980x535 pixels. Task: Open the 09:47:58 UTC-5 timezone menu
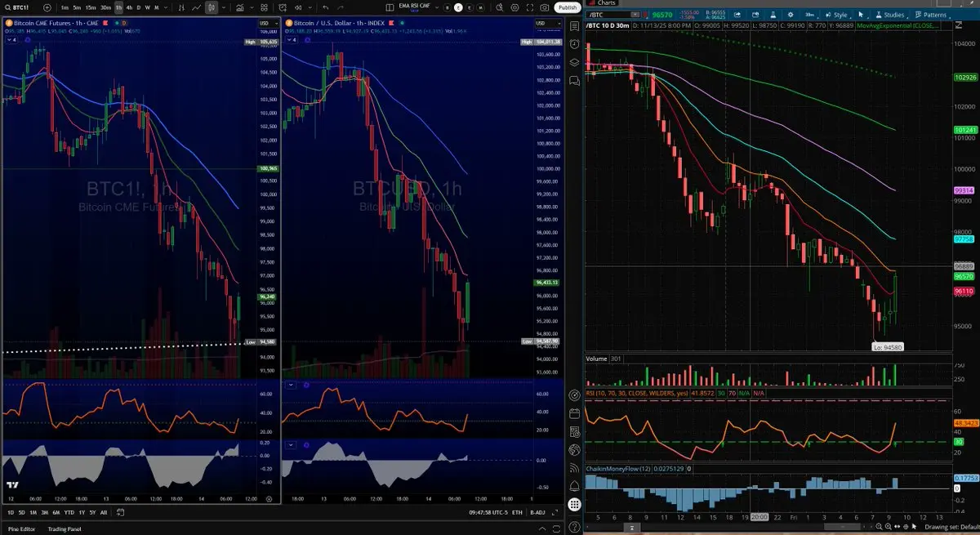[x=488, y=512]
